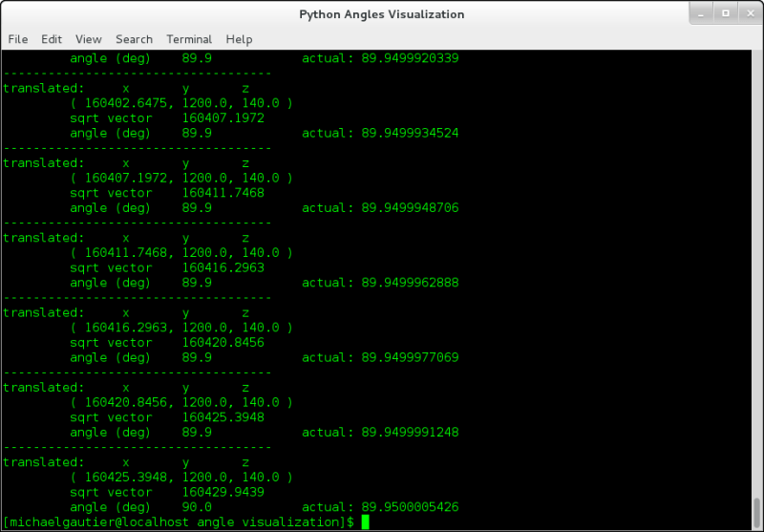Click sqrt vector value 160420.8456
Screen dimensions: 764x532
click(x=223, y=343)
